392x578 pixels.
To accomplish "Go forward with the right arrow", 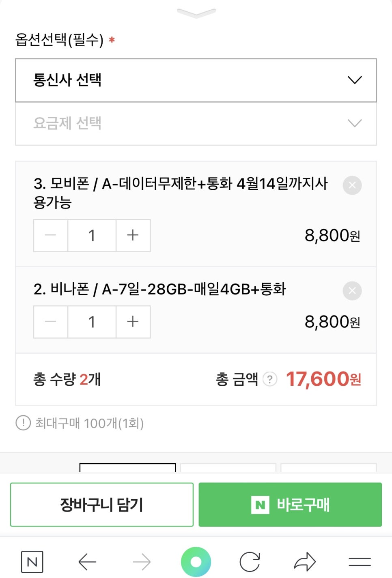I will (x=142, y=562).
